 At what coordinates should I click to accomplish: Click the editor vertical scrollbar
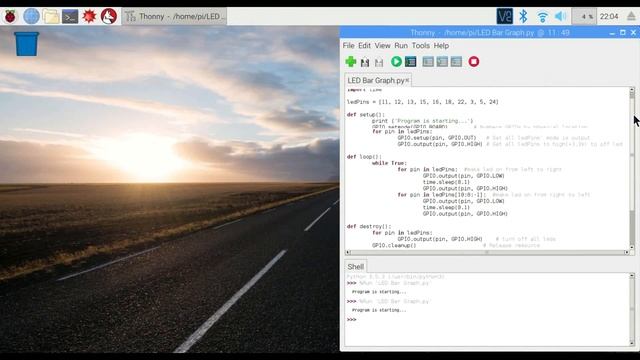[632, 167]
